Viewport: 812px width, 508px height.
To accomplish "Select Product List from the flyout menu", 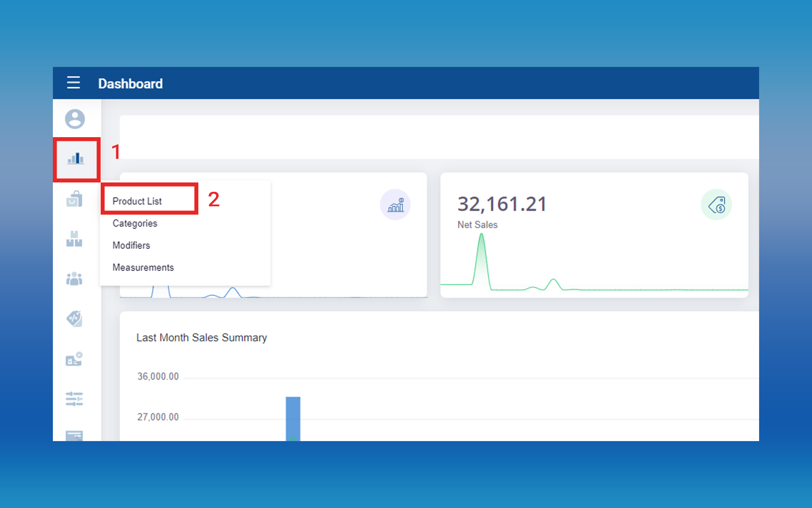I will (137, 201).
